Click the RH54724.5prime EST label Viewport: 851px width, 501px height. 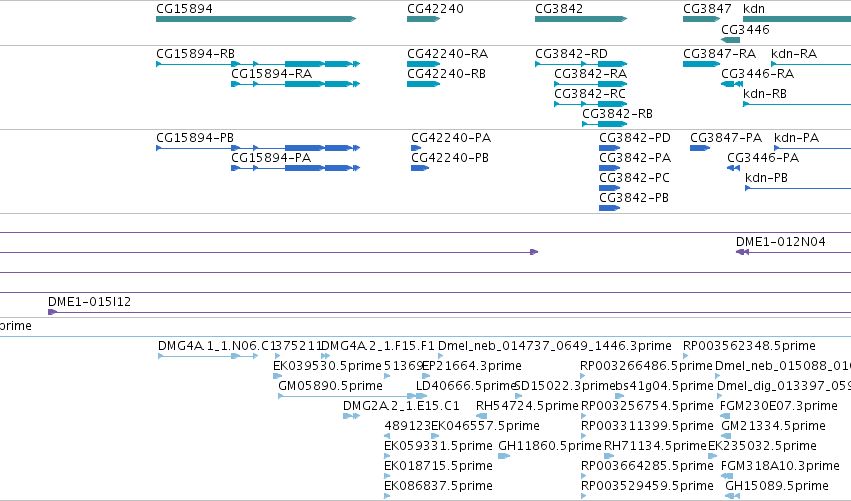click(x=527, y=406)
